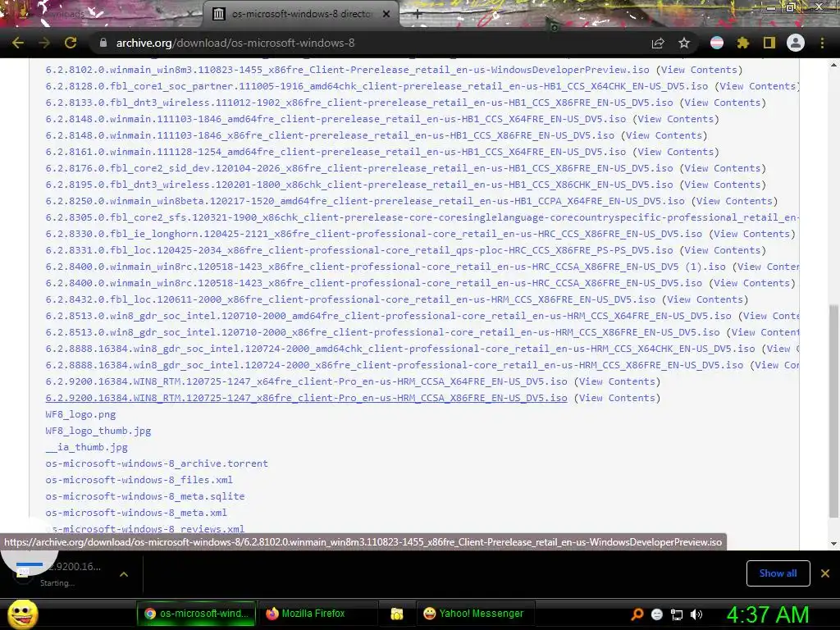Open the striped flag extension icon
This screenshot has height=630, width=840.
(717, 43)
